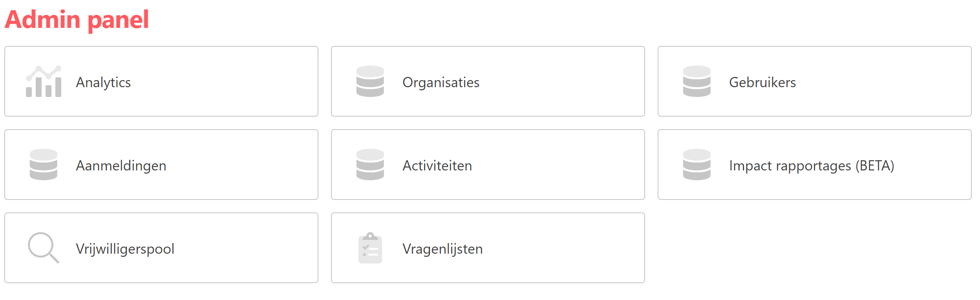The width and height of the screenshot is (980, 300).
Task: Click the database icon next to Activiteiten
Action: (x=370, y=165)
